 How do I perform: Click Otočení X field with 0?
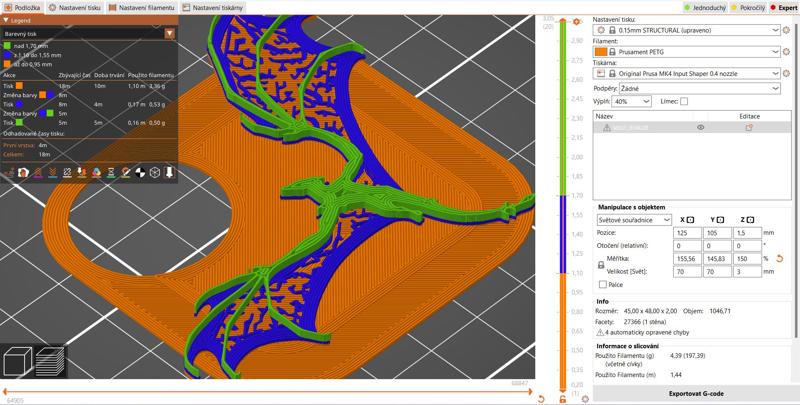pos(687,246)
